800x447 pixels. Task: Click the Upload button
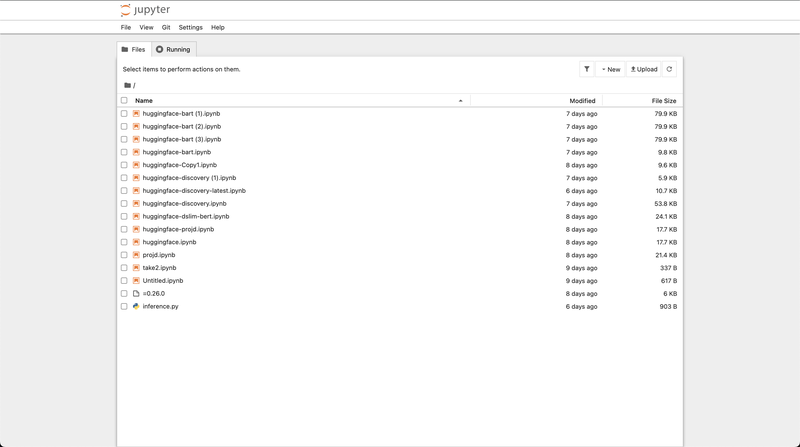coord(644,69)
